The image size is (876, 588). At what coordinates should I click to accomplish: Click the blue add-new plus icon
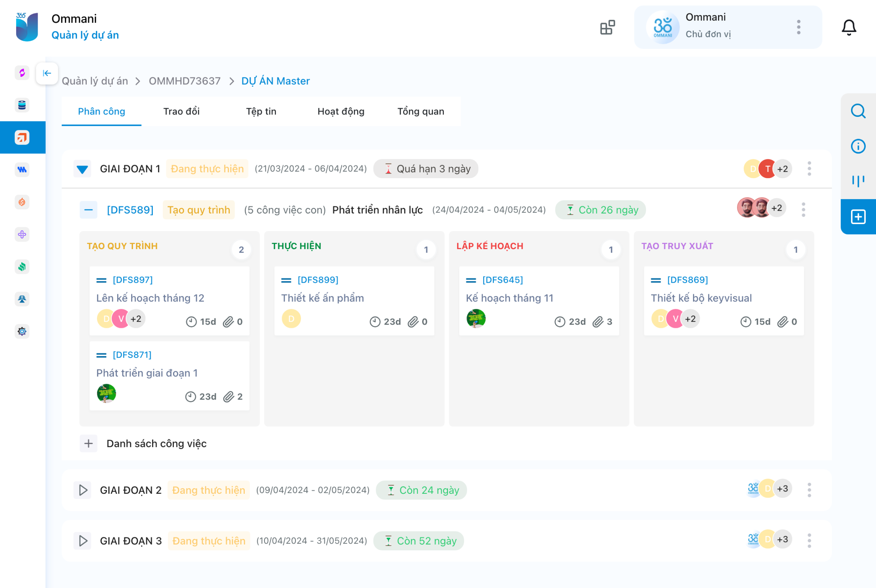pyautogui.click(x=858, y=217)
